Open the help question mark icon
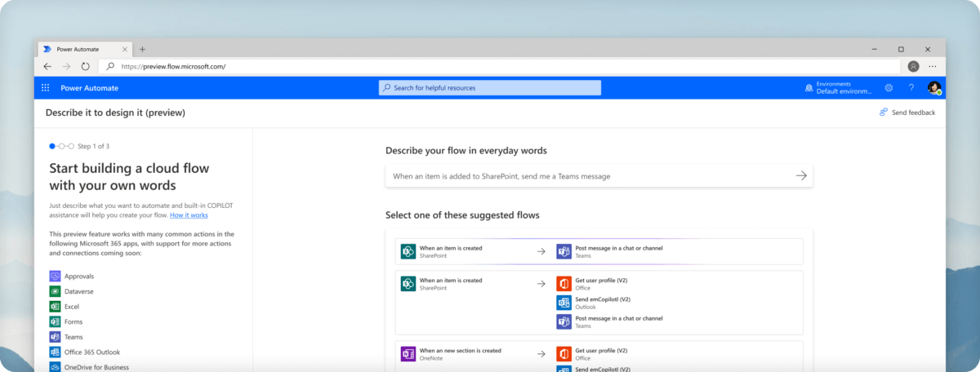The image size is (980, 372). [911, 88]
